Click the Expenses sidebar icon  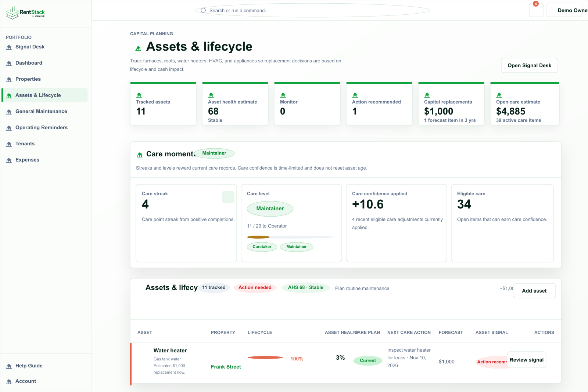click(9, 160)
